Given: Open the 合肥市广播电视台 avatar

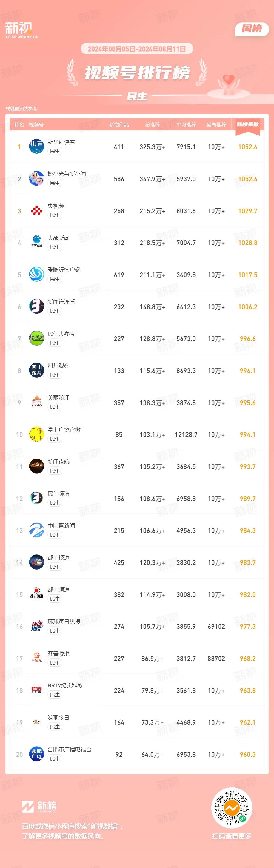Looking at the screenshot, I should tap(36, 754).
